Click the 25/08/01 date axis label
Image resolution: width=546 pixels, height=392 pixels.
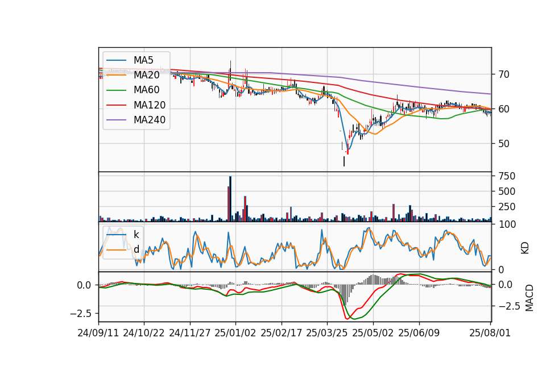[490, 333]
